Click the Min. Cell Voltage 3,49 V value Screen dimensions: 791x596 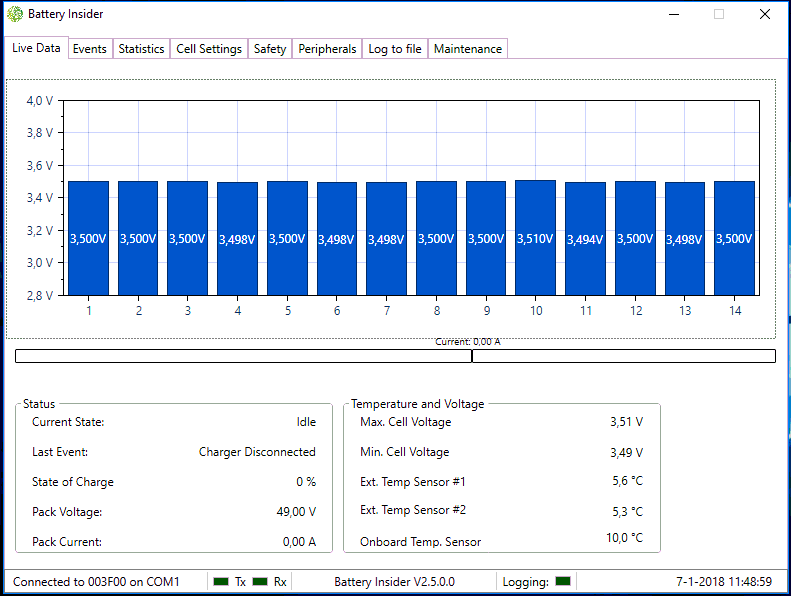[x=627, y=453]
